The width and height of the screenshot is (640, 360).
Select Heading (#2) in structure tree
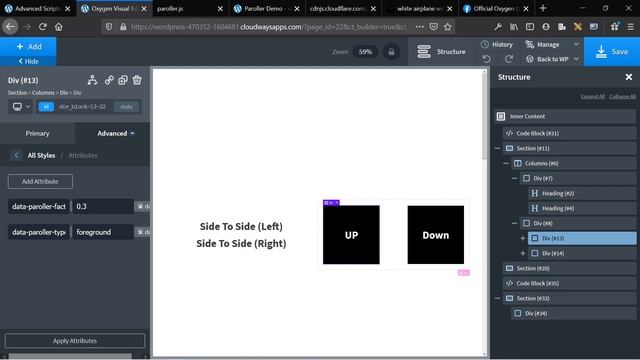click(582, 193)
